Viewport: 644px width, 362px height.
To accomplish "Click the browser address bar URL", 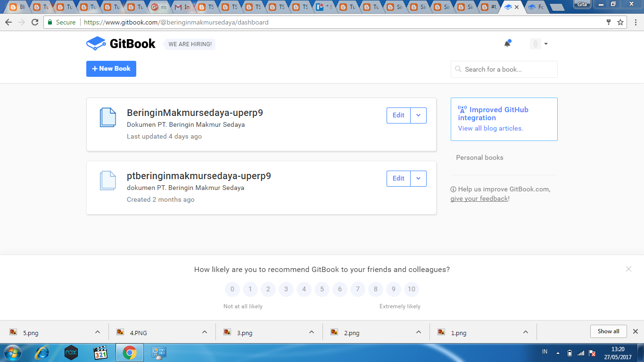I will pos(176,22).
